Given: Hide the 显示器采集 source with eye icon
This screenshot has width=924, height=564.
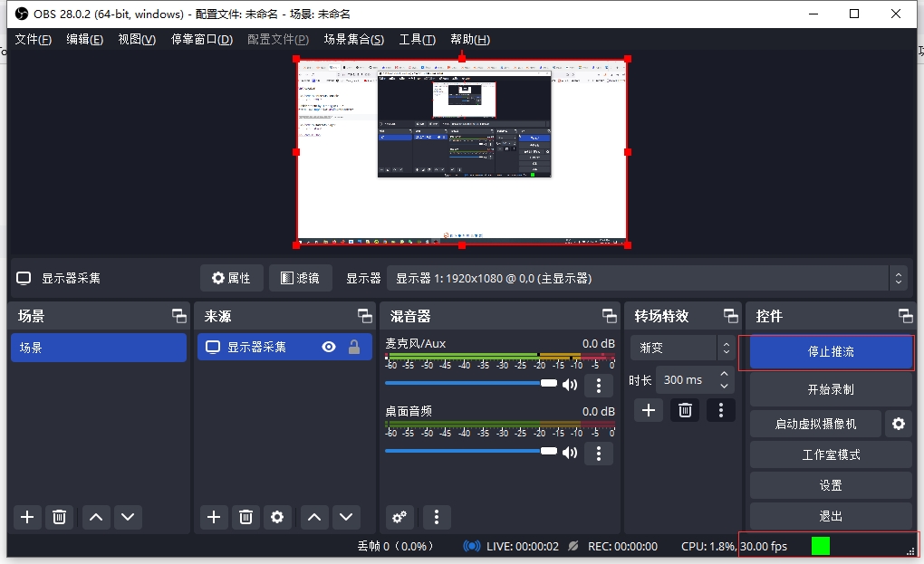Looking at the screenshot, I should [x=329, y=347].
